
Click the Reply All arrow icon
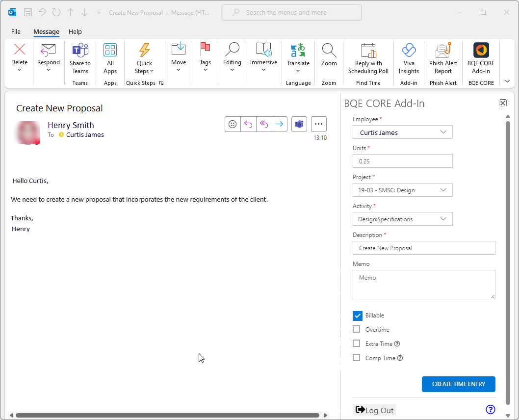[264, 124]
